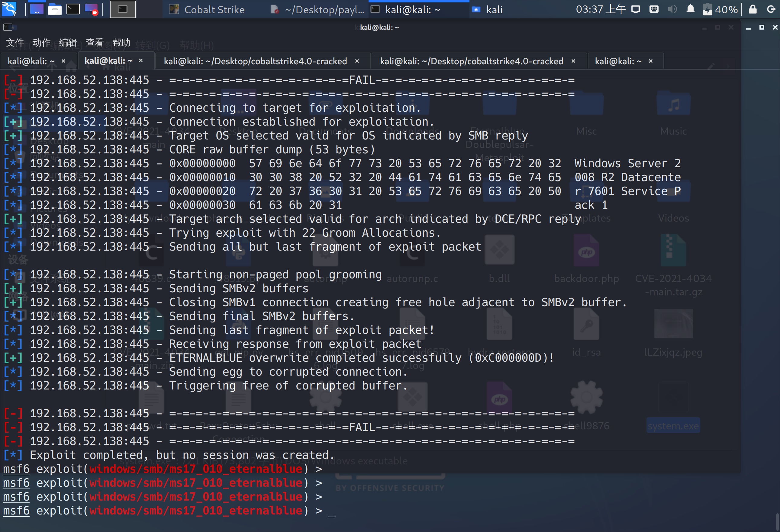Open the 文件 menu

15,43
